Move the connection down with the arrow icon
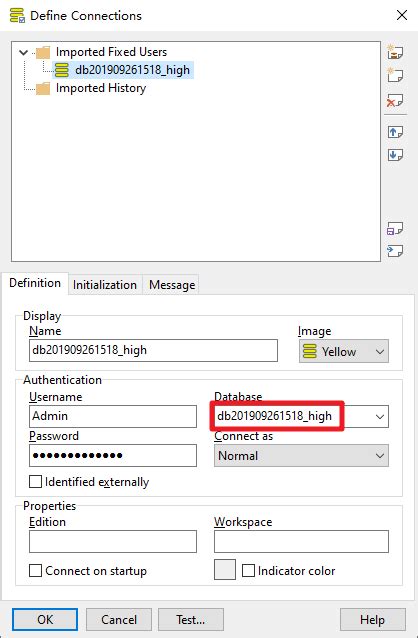This screenshot has height=638, width=418. (x=395, y=155)
